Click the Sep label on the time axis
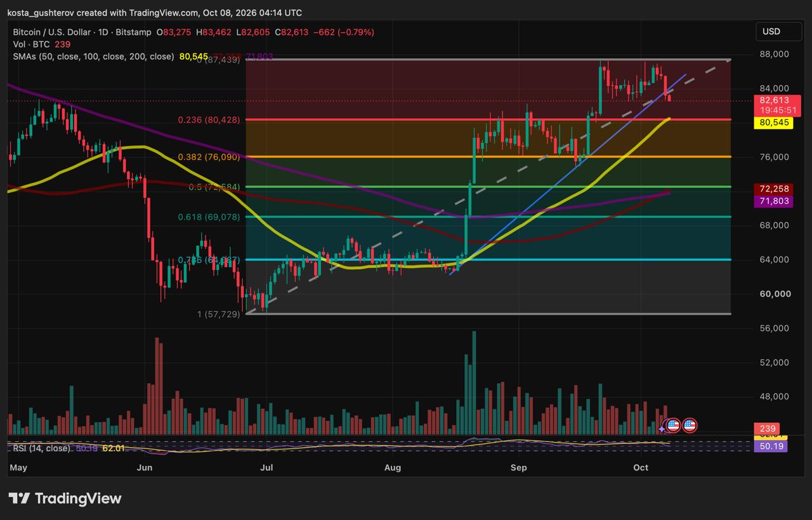The image size is (812, 520). (518, 468)
